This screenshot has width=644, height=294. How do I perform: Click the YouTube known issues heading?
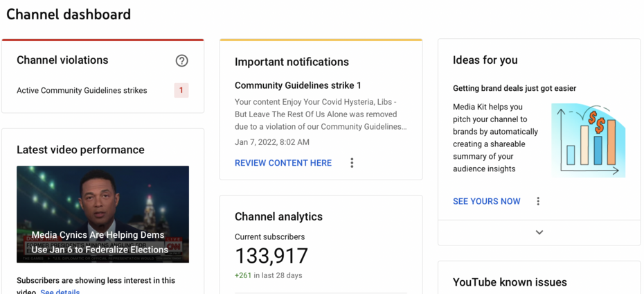(510, 282)
